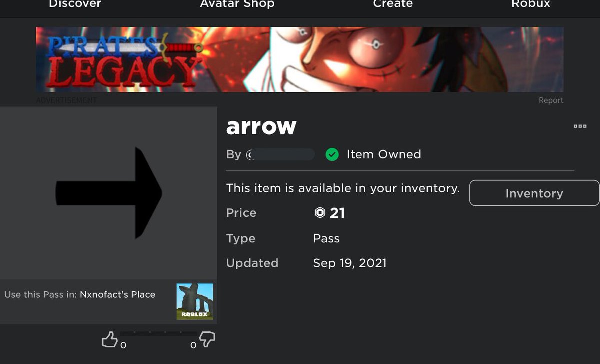Click the Robux coin icon beside price
Viewport: 600px width, 364px height.
pyautogui.click(x=320, y=213)
